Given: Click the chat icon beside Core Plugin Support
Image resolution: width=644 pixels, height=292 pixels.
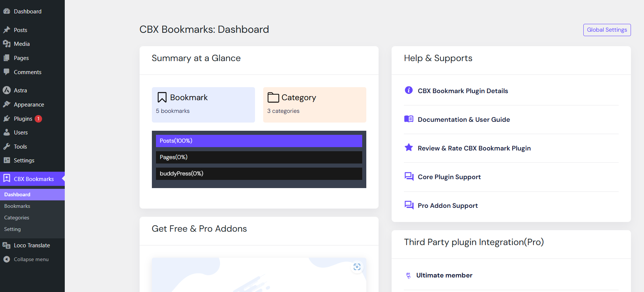Looking at the screenshot, I should tap(409, 176).
